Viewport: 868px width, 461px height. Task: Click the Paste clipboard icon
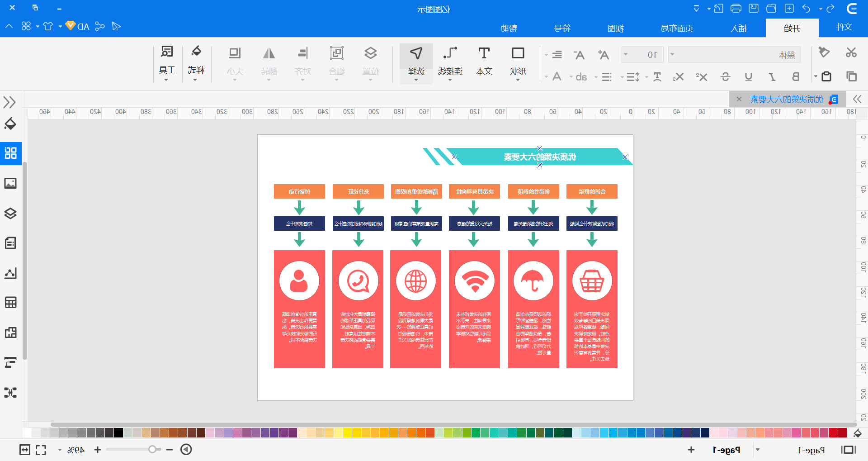[x=826, y=76]
